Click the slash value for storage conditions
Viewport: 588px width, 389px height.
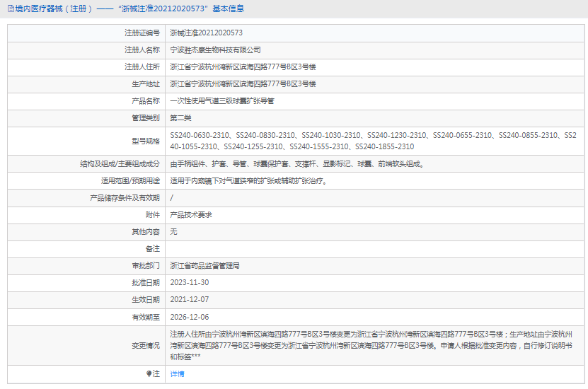tap(172, 198)
